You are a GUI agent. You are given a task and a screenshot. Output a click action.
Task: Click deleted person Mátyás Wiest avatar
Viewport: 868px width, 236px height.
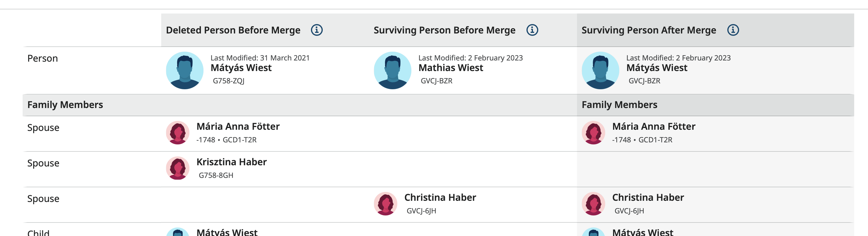[x=185, y=70]
